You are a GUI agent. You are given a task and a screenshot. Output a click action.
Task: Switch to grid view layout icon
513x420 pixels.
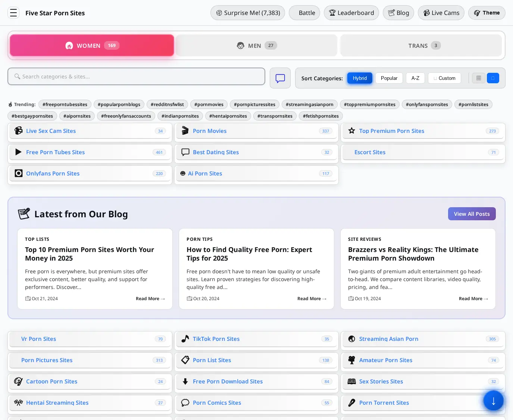(x=478, y=78)
